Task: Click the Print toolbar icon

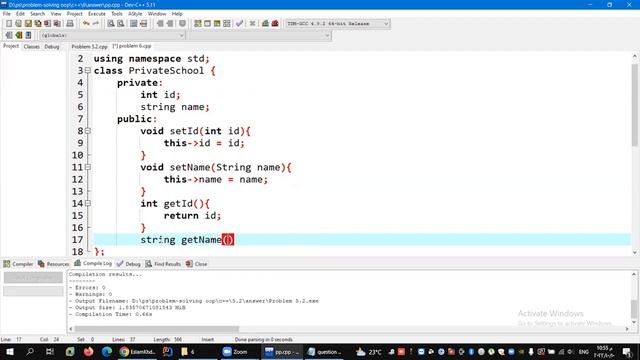Action: [70, 24]
